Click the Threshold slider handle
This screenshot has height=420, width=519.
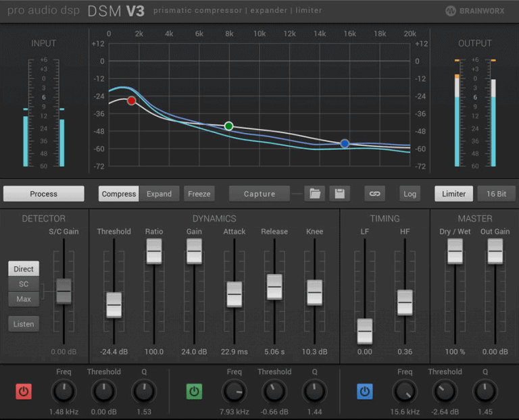(114, 305)
